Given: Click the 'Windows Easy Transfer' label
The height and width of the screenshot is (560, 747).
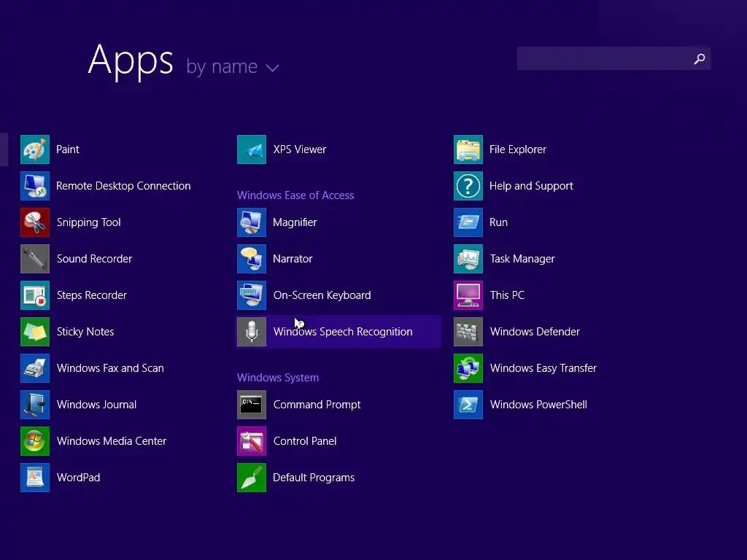Looking at the screenshot, I should click(543, 368).
